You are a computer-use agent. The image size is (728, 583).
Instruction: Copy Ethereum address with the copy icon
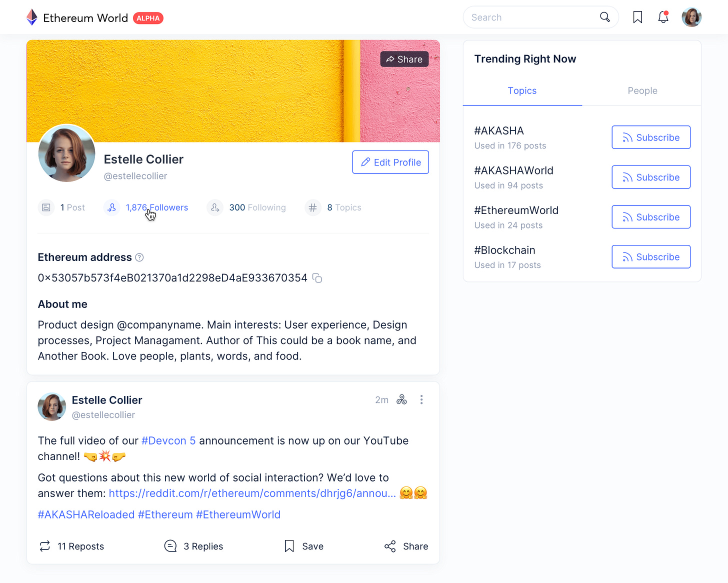[317, 278]
